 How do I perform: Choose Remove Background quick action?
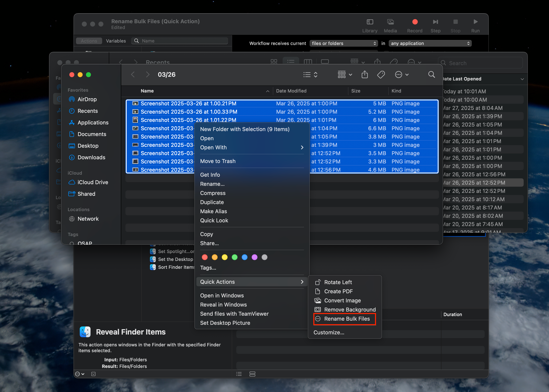[x=345, y=309]
